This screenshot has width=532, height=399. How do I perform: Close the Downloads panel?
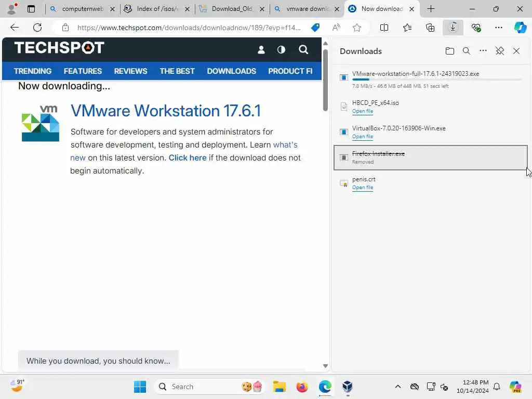[516, 51]
